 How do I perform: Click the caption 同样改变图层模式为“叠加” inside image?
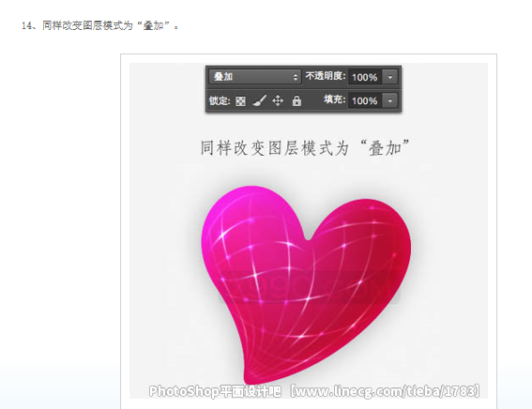point(305,148)
